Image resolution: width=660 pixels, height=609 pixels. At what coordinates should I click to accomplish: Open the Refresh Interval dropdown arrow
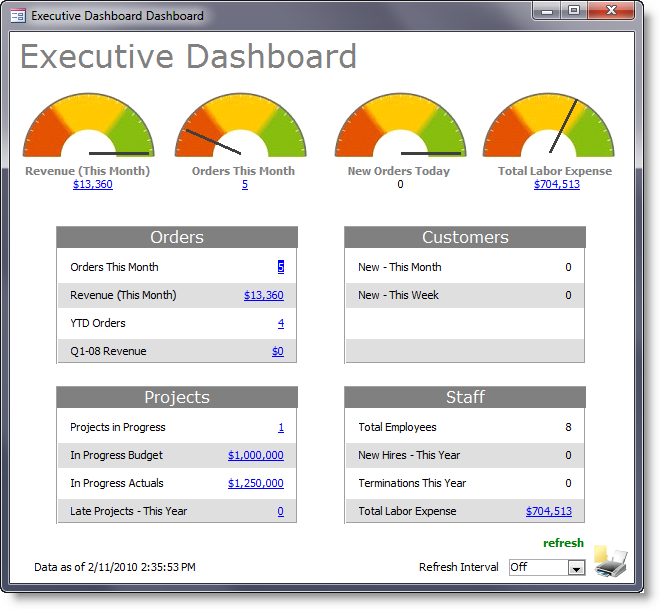tap(575, 568)
